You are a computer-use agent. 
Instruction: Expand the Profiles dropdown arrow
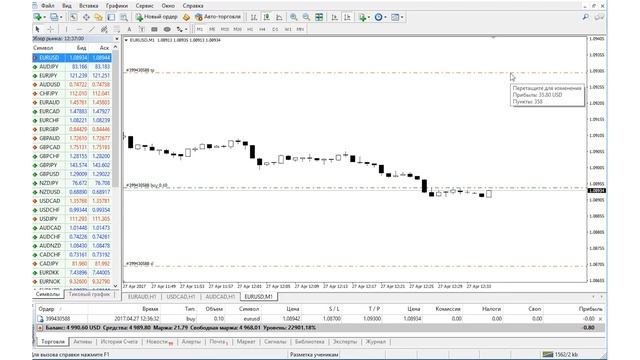point(61,17)
